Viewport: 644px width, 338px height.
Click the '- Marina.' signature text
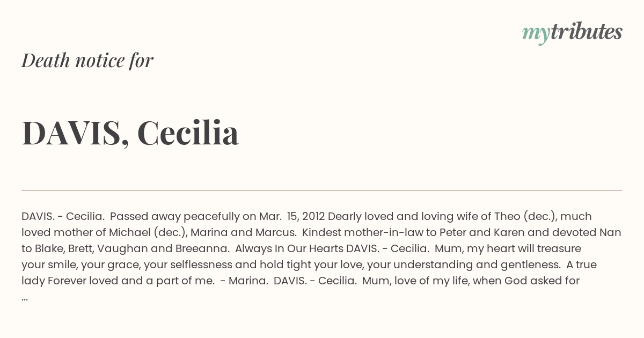tap(244, 281)
